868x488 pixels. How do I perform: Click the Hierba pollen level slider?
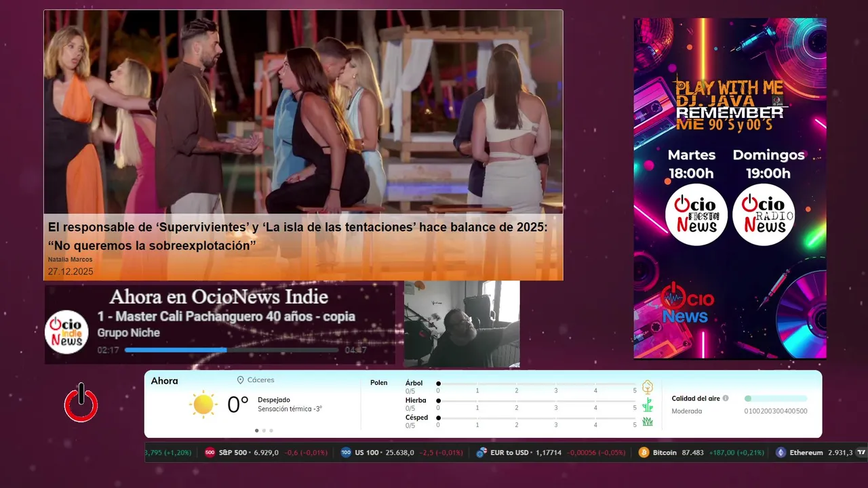[x=536, y=401]
